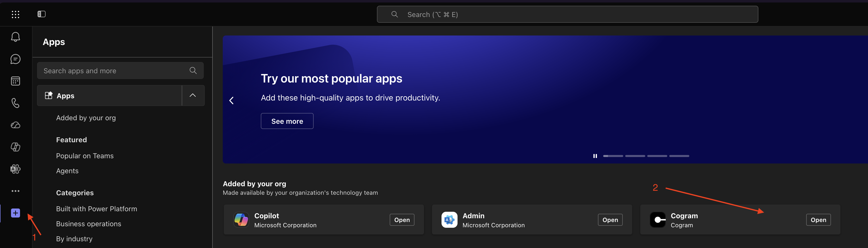Click the Featured heading
868x248 pixels.
click(x=71, y=140)
